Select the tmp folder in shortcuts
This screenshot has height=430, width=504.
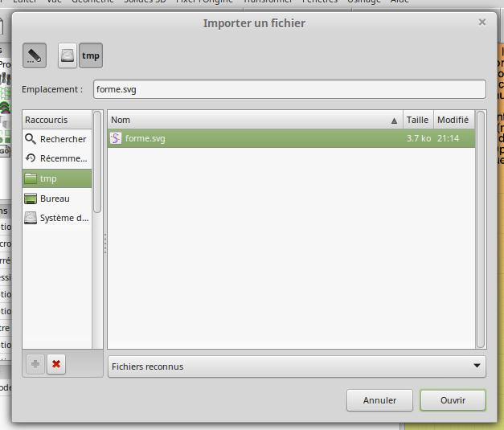[56, 178]
